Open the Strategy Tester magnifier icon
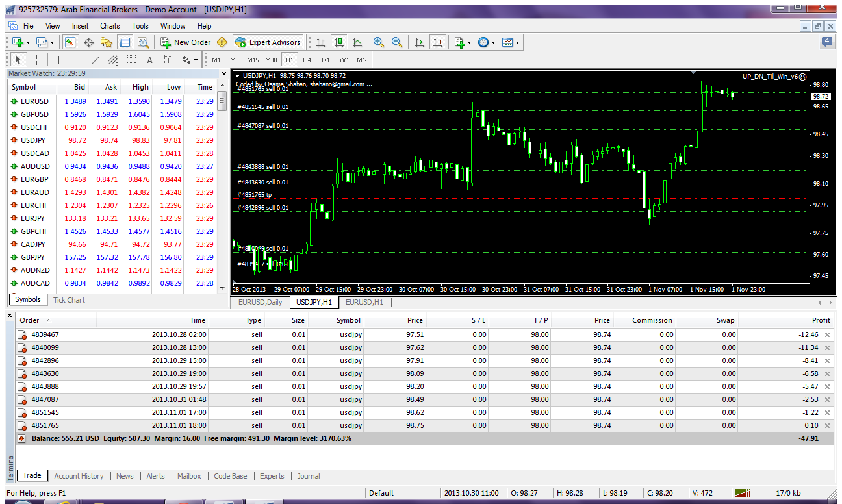The width and height of the screenshot is (842, 504). pos(144,42)
